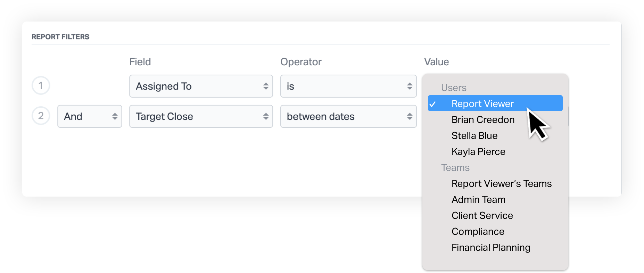Image resolution: width=644 pixels, height=273 pixels.
Task: Select Brian Creedon from the Users list
Action: pos(483,119)
